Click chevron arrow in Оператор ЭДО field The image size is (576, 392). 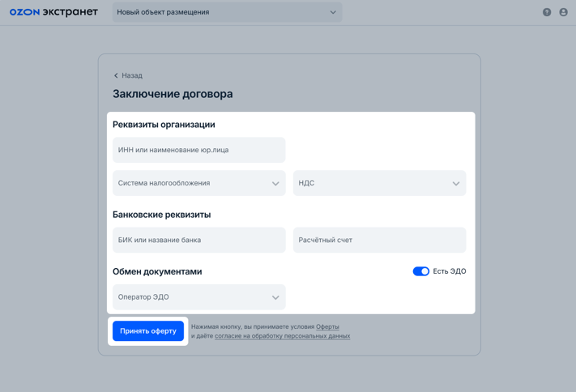coord(275,297)
